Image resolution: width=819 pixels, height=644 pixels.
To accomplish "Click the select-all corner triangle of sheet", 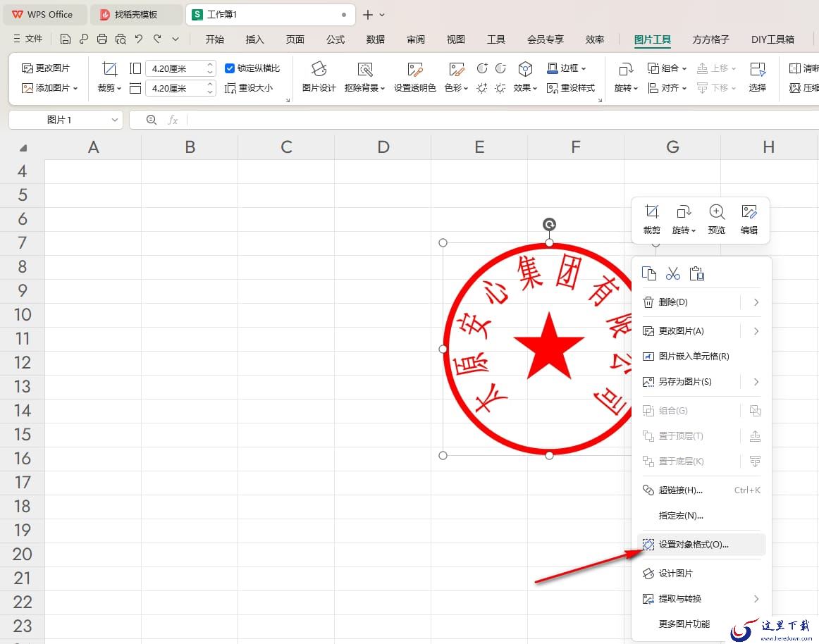I will click(x=23, y=148).
